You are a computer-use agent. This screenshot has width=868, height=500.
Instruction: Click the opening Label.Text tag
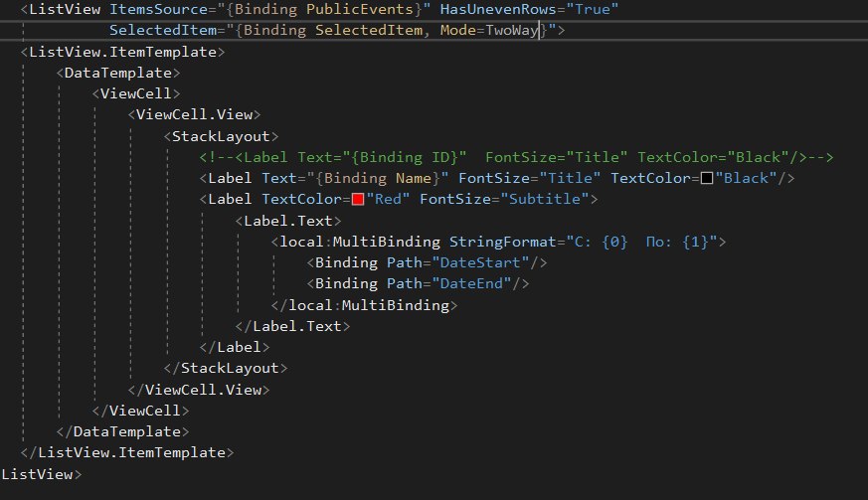pos(288,221)
